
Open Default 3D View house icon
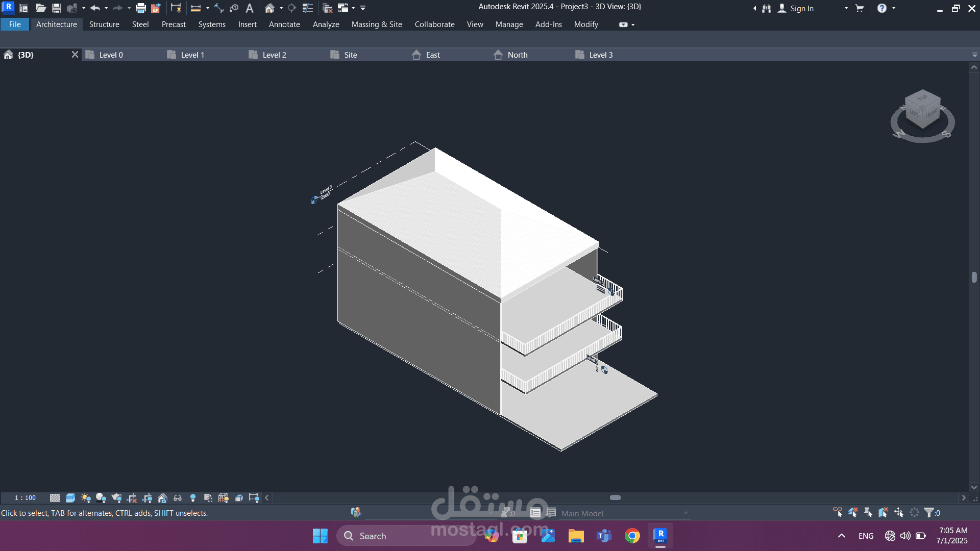pyautogui.click(x=269, y=8)
